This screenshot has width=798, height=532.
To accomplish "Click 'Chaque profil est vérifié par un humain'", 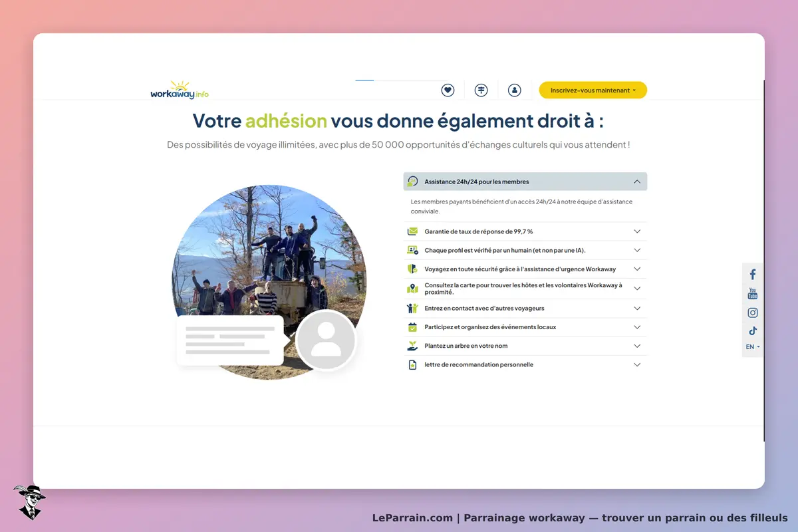I will [505, 250].
